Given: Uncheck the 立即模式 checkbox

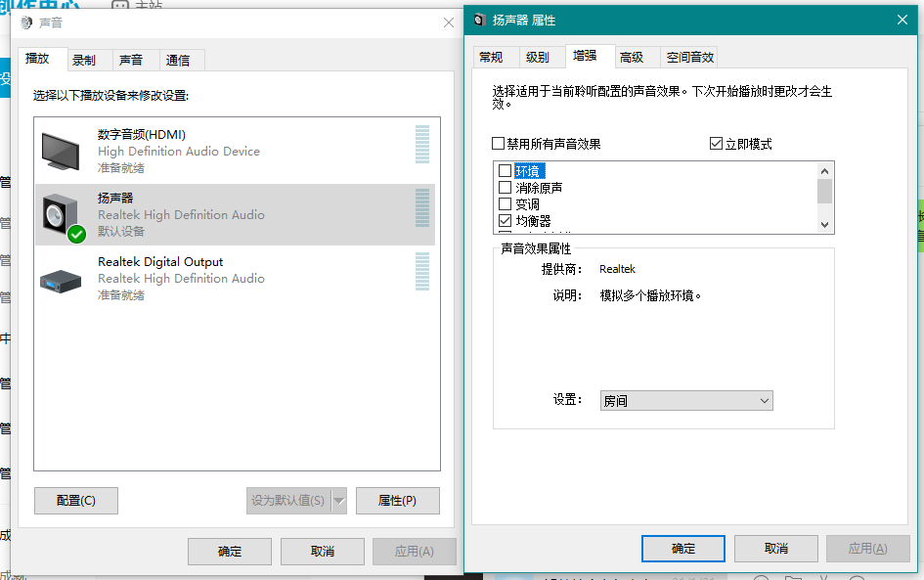Looking at the screenshot, I should pyautogui.click(x=716, y=144).
